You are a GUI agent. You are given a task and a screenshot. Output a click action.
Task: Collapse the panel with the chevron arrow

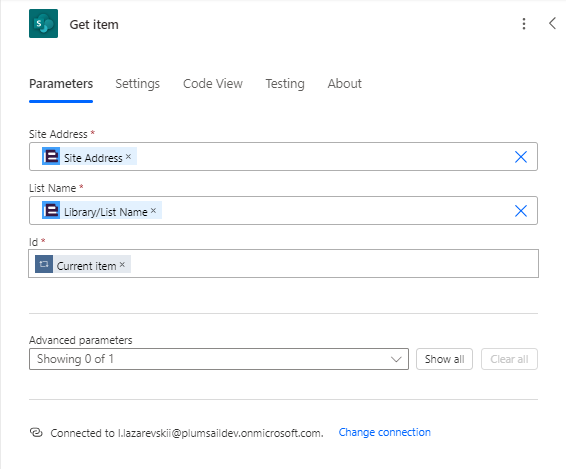[x=552, y=23]
